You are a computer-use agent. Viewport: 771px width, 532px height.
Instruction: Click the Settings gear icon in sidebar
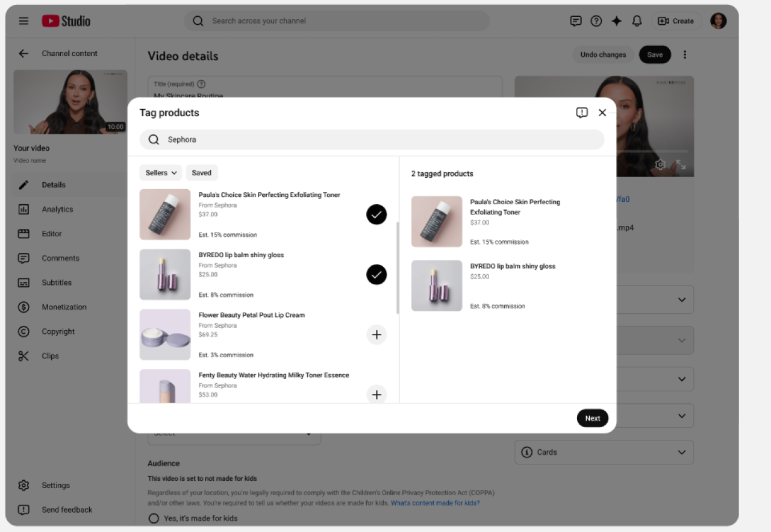(x=23, y=486)
